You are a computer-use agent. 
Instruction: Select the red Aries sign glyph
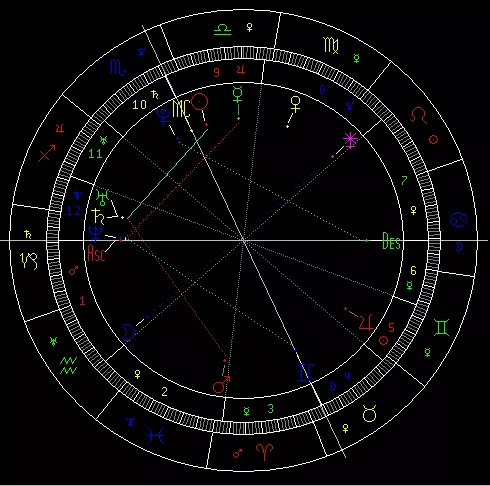(264, 452)
